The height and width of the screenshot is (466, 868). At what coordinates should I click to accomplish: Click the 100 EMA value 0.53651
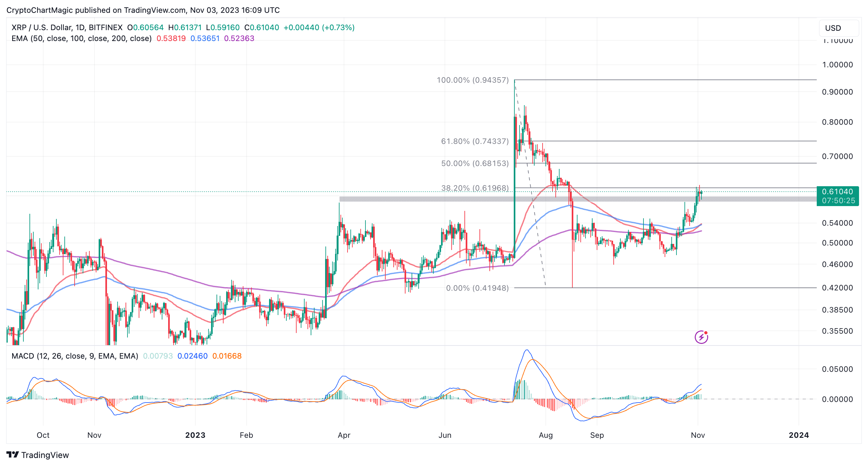[205, 38]
